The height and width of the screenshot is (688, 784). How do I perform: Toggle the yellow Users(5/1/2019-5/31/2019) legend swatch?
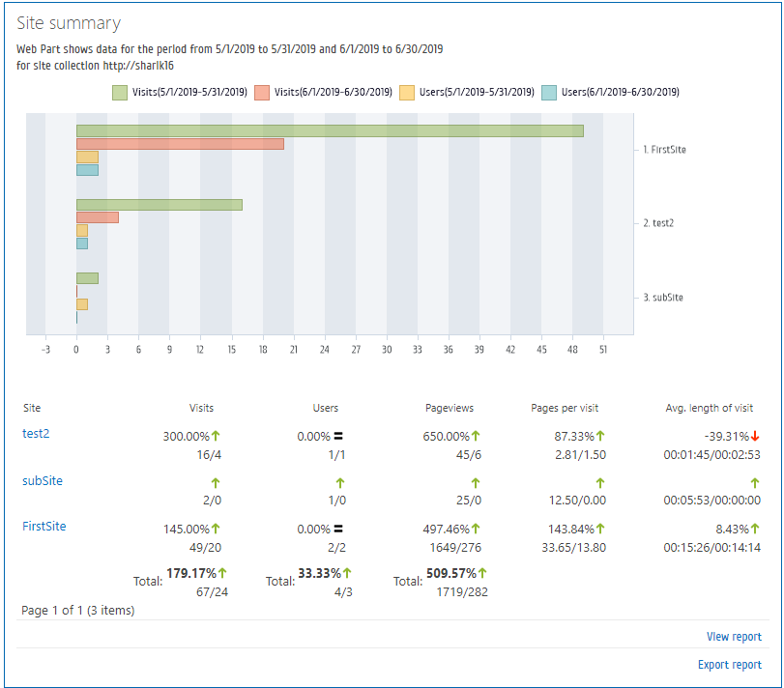click(407, 93)
